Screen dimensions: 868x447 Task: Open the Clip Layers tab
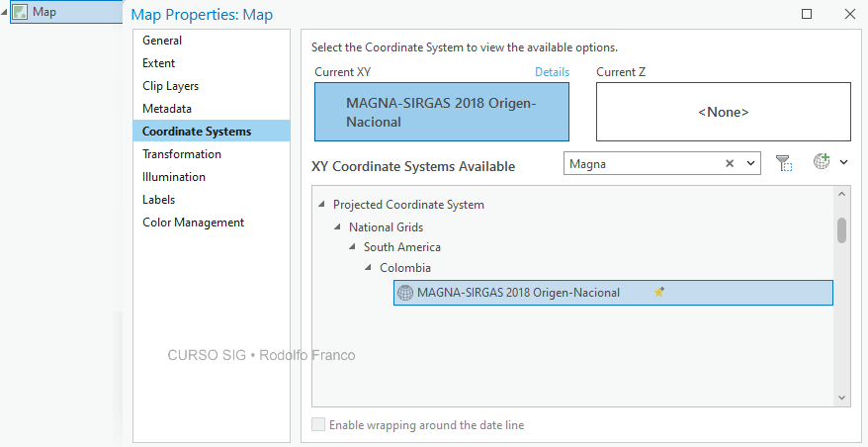(170, 86)
